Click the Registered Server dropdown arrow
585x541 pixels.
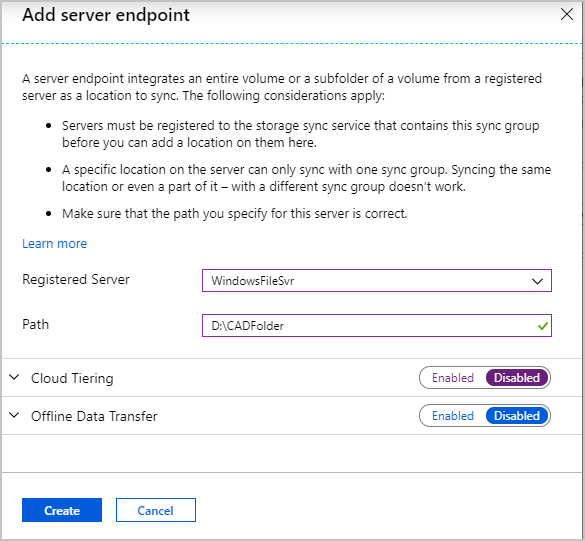tap(537, 281)
